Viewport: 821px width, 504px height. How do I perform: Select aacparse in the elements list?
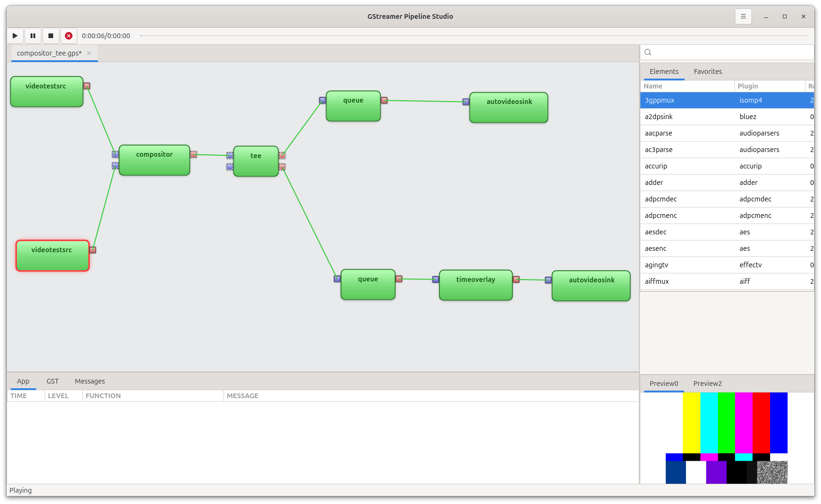coord(659,133)
